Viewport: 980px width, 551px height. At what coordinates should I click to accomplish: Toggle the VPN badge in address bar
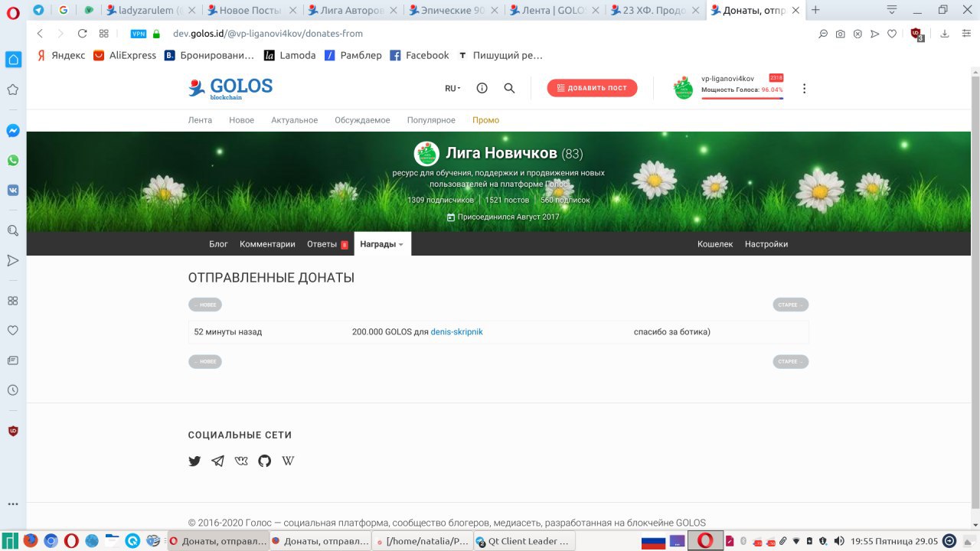click(139, 34)
